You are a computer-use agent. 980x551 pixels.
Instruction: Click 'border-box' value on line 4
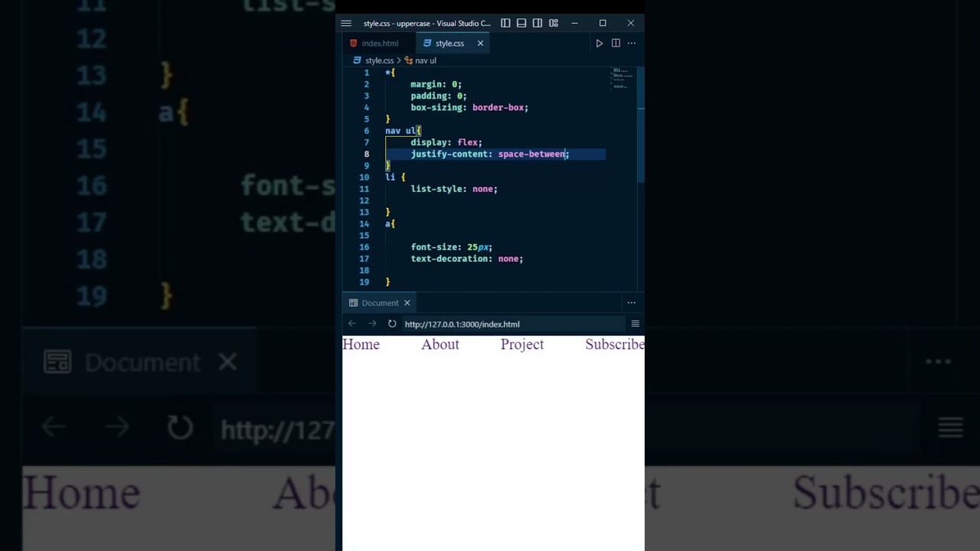click(x=498, y=108)
